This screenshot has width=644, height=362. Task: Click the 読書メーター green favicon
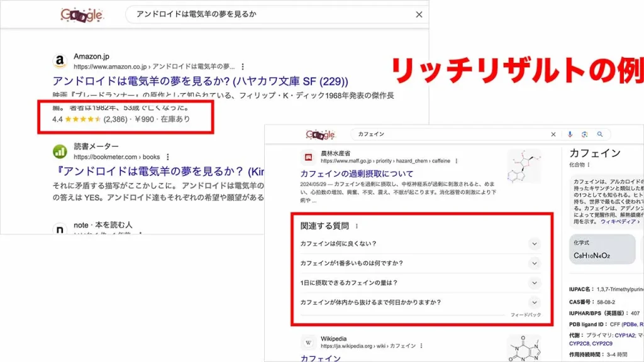point(60,151)
